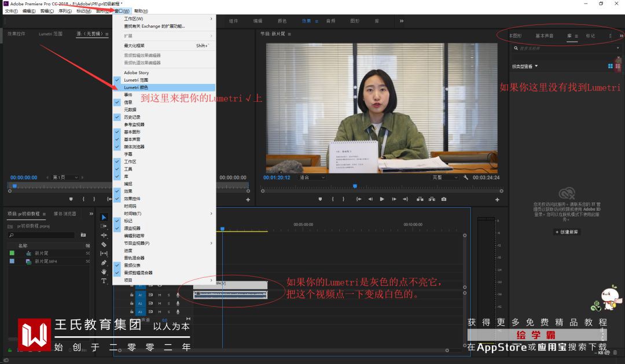Click Extract button in program monitor

(432, 199)
